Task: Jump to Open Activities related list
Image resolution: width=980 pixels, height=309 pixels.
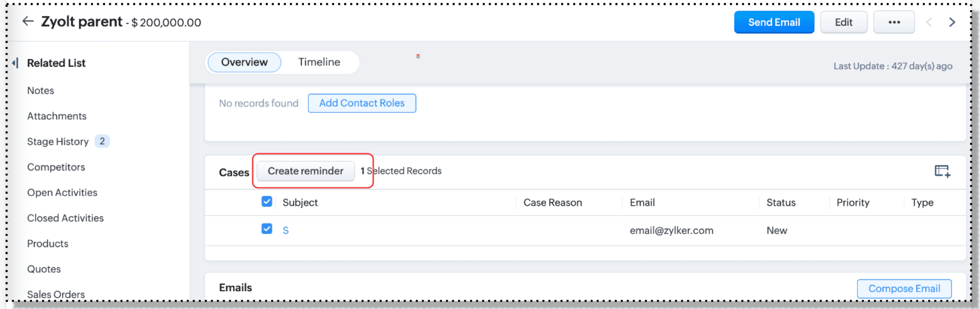Action: click(62, 192)
